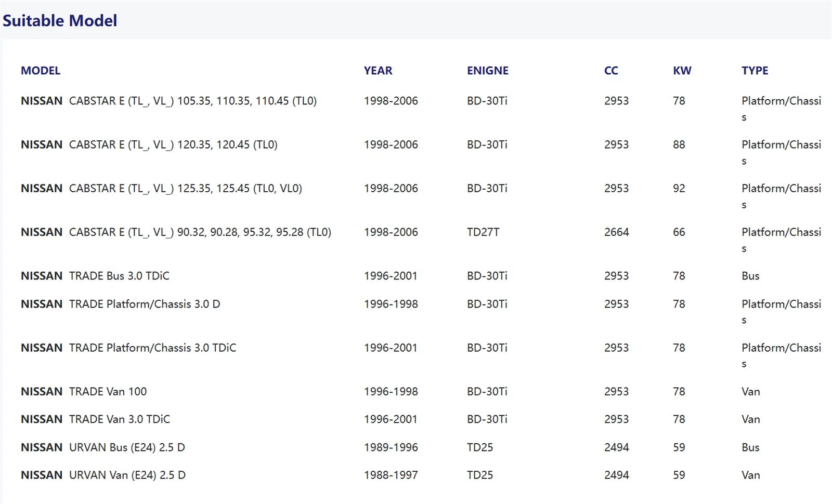Click type Bus in TRADE Bus row

pyautogui.click(x=750, y=276)
